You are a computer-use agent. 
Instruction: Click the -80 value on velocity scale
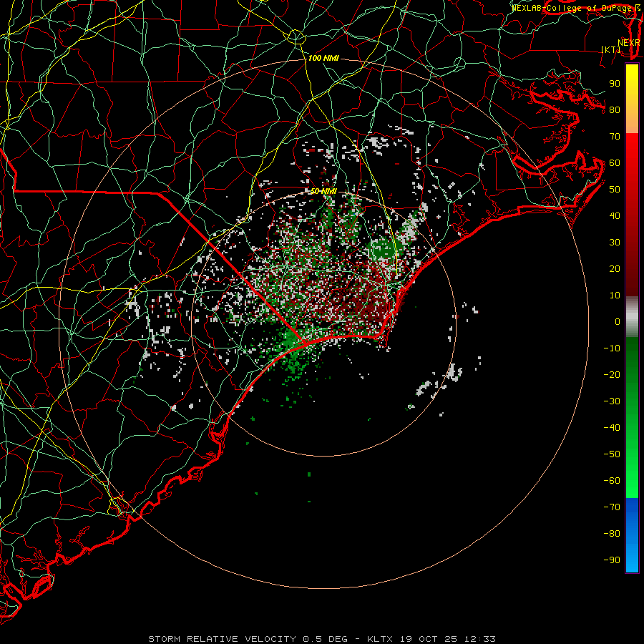coord(612,534)
